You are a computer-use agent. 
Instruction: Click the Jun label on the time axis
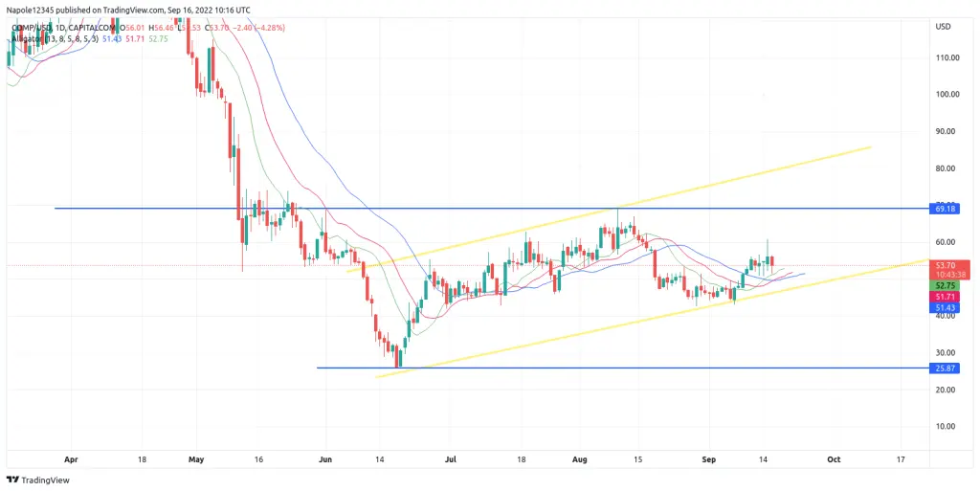click(x=325, y=458)
